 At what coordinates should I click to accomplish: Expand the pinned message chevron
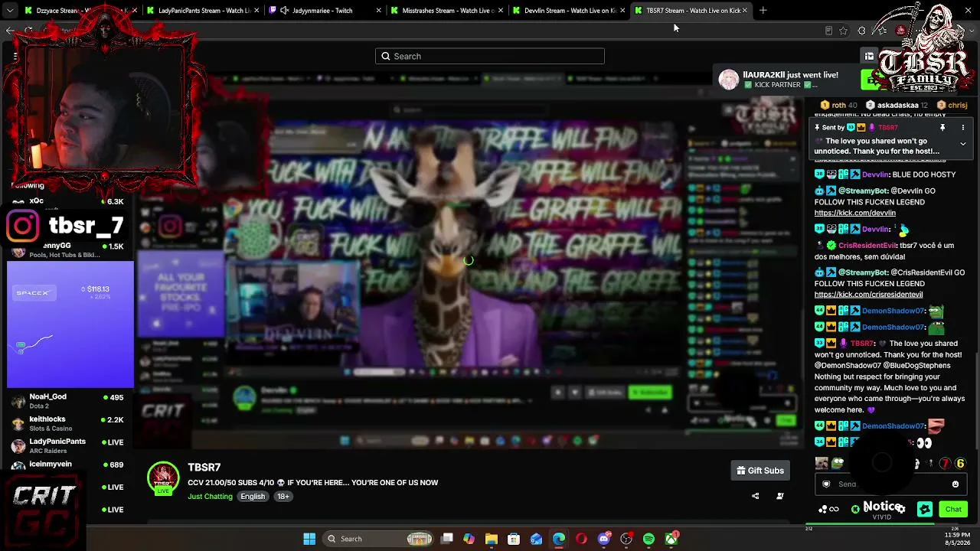(x=963, y=144)
